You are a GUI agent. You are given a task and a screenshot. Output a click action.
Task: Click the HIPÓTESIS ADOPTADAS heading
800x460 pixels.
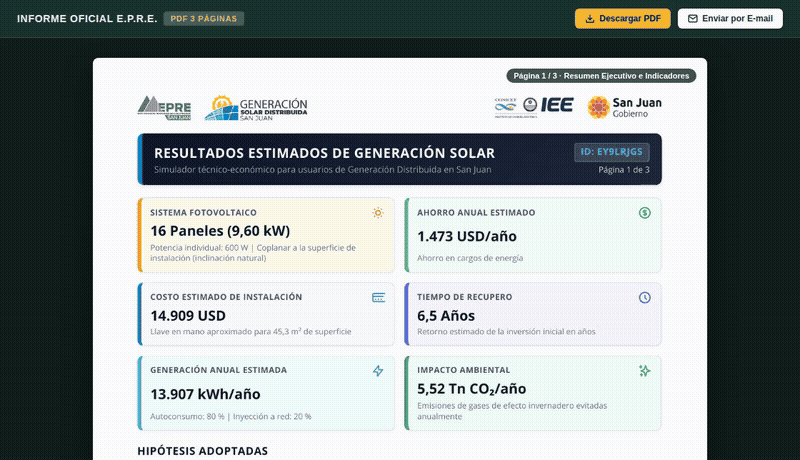203,451
